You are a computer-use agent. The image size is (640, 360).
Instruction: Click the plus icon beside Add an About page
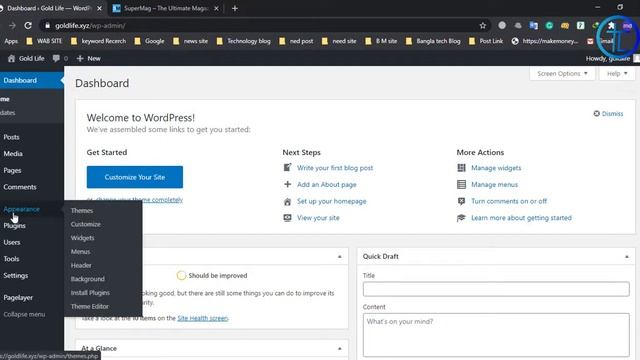click(x=287, y=184)
